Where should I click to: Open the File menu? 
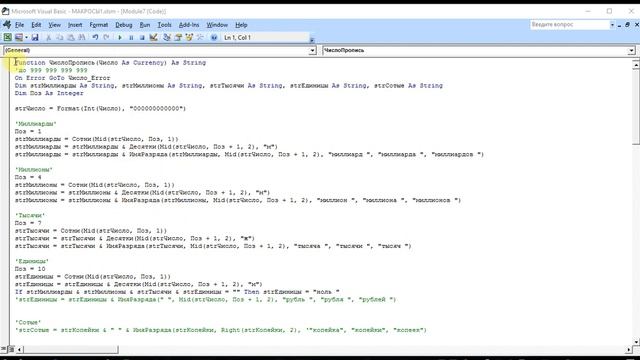(20, 25)
